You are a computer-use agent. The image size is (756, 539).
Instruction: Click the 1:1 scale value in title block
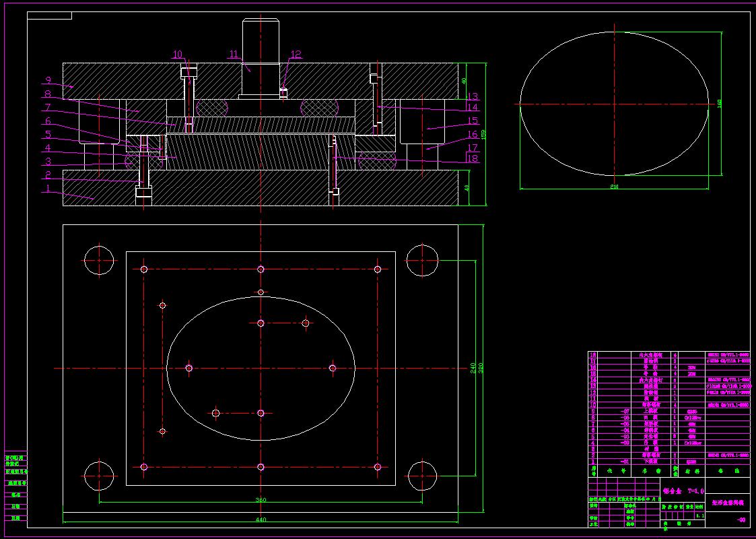click(701, 515)
